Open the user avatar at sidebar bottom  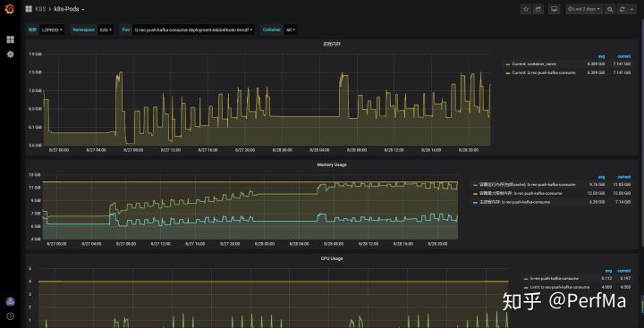(x=10, y=302)
